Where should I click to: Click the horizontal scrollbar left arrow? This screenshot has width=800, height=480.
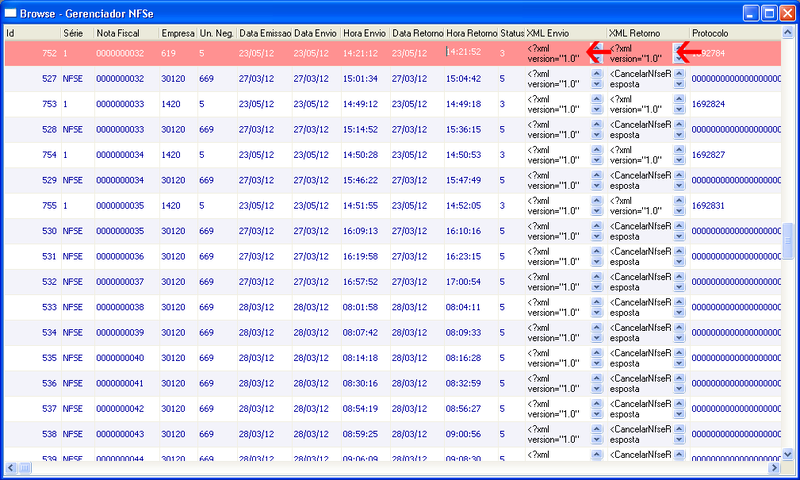click(11, 467)
